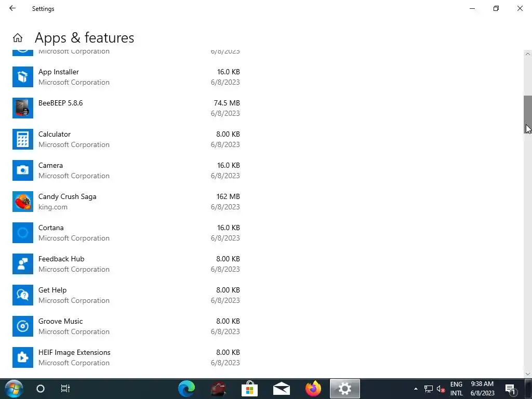Screen dimensions: 532x399
Task: Select the Get Help entry name
Action: (52, 290)
